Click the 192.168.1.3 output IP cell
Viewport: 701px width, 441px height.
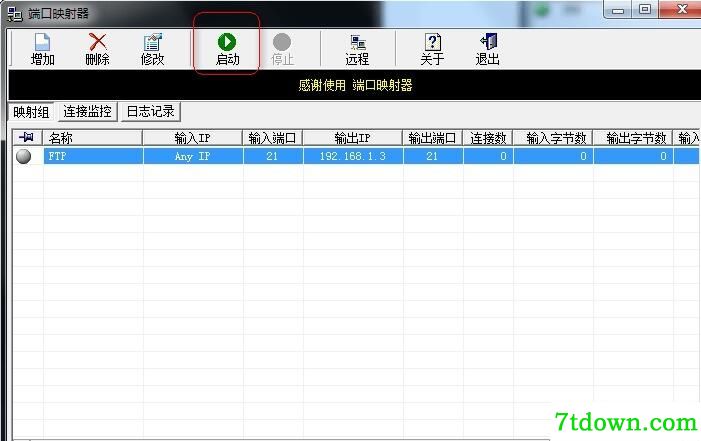[353, 156]
